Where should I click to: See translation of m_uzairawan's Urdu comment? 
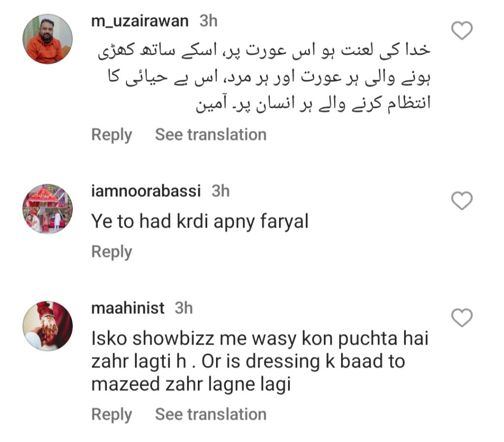(211, 135)
